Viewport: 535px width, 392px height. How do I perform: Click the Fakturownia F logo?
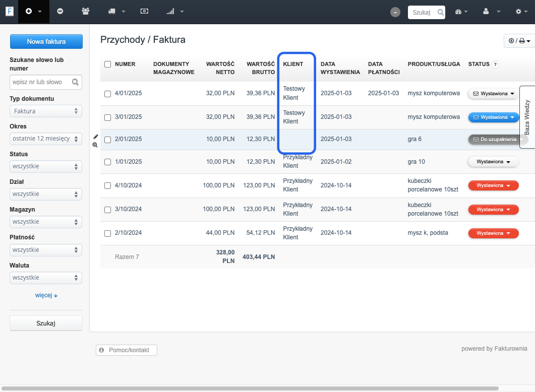10,11
